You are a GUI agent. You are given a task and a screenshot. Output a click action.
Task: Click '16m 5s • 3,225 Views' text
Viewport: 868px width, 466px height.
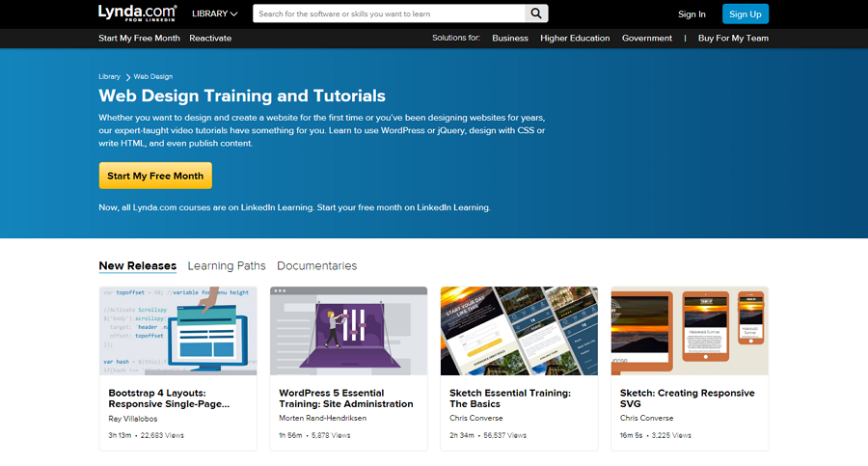(x=656, y=435)
